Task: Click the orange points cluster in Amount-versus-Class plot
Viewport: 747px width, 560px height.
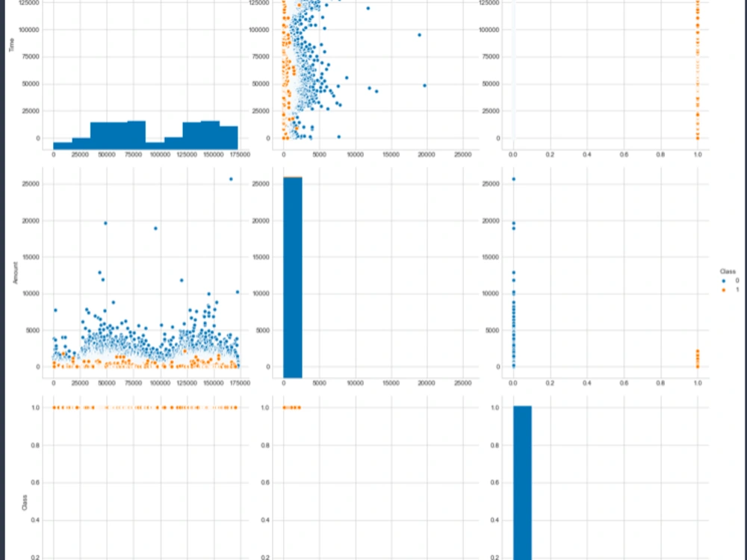Action: 698,358
